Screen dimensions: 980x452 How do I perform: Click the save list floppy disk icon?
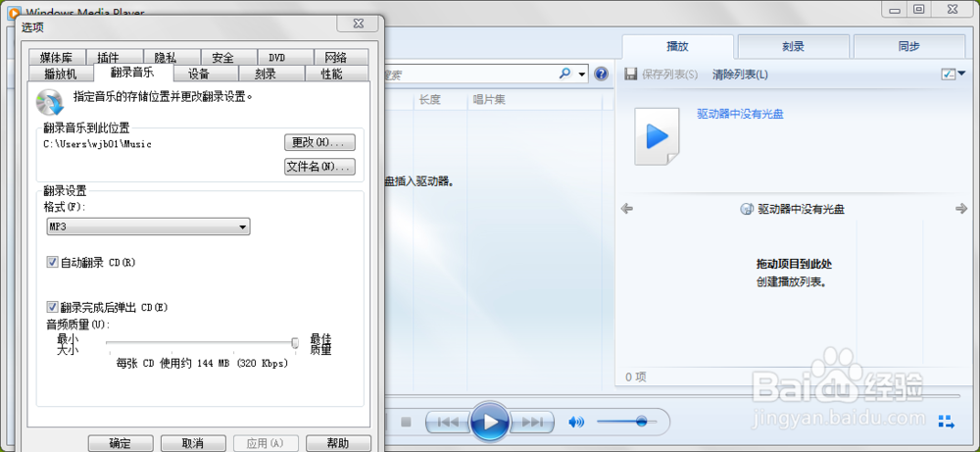coord(630,75)
